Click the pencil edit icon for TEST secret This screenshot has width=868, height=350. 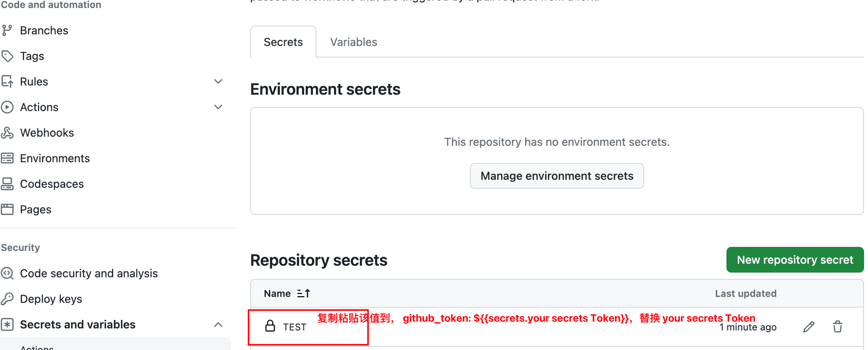point(809,327)
